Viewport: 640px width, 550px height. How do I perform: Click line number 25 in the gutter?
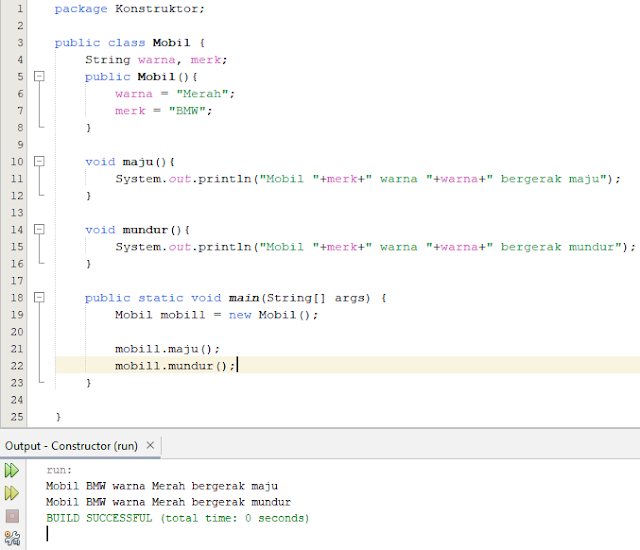pyautogui.click(x=17, y=417)
